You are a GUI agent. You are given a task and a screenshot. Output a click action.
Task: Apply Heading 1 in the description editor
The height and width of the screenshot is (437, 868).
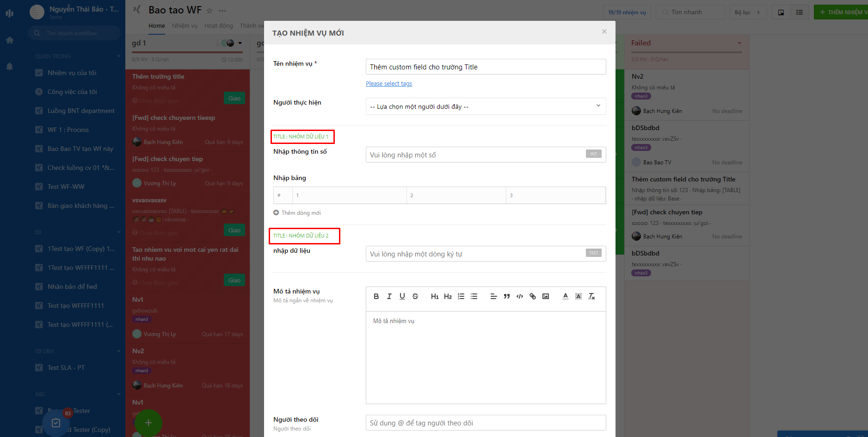tap(435, 296)
